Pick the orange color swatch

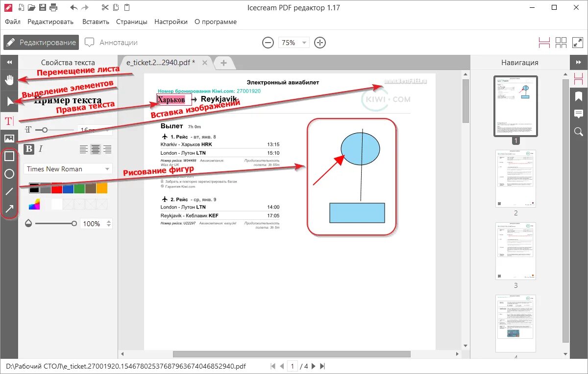pyautogui.click(x=102, y=188)
